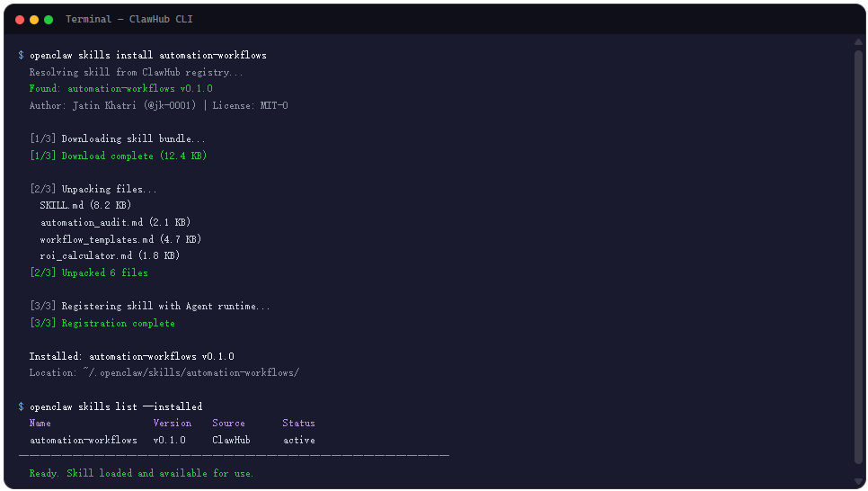
Task: Click the Author Jatin Khatri line
Action: pyautogui.click(x=158, y=105)
